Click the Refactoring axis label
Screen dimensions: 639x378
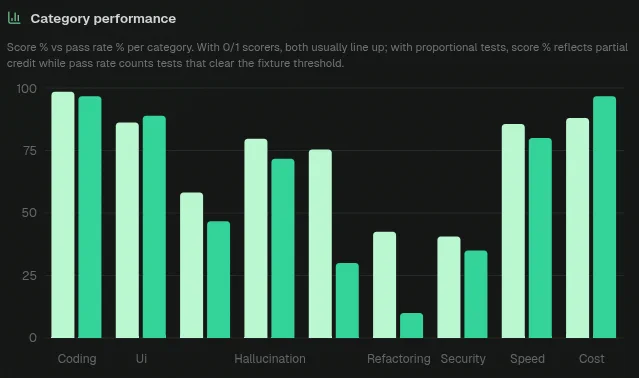(399, 359)
